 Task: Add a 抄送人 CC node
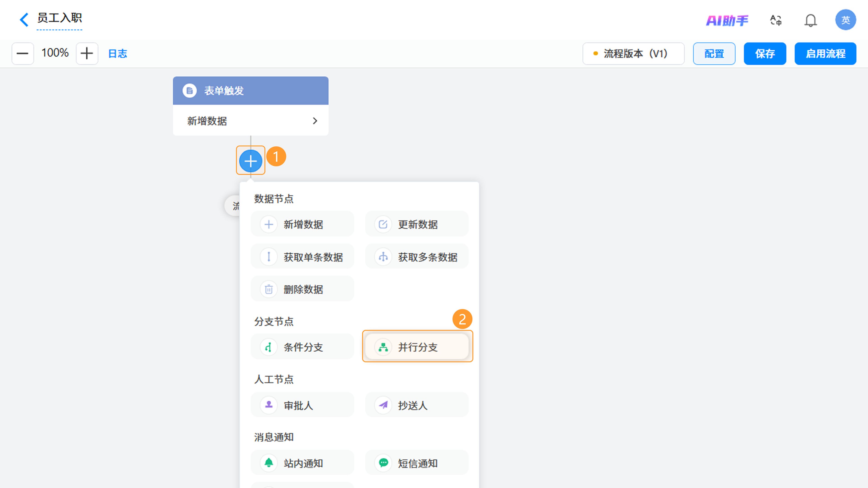point(416,405)
